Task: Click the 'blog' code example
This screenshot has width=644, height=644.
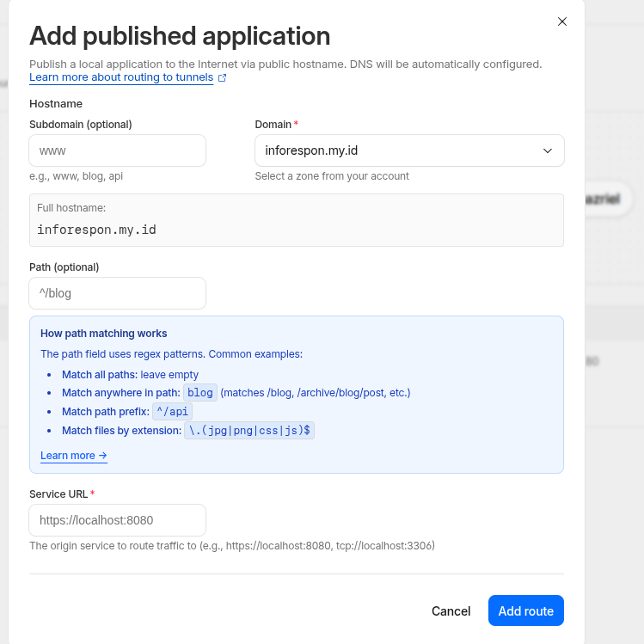Action: pyautogui.click(x=200, y=393)
